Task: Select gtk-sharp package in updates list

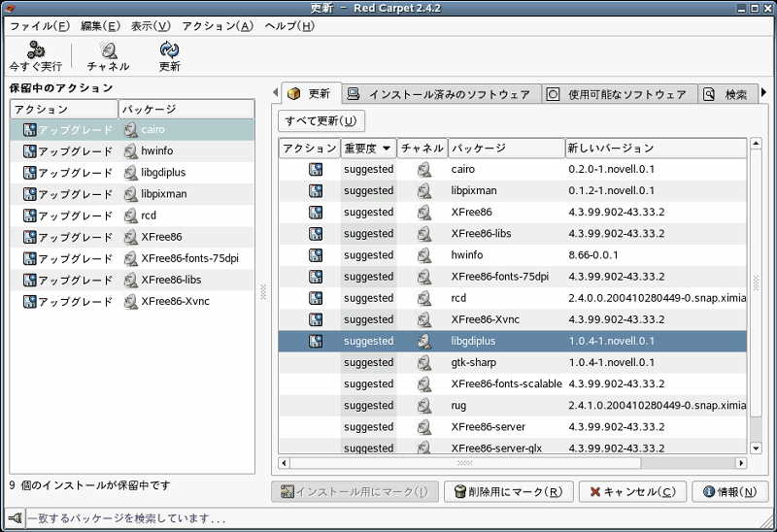Action: [x=473, y=363]
